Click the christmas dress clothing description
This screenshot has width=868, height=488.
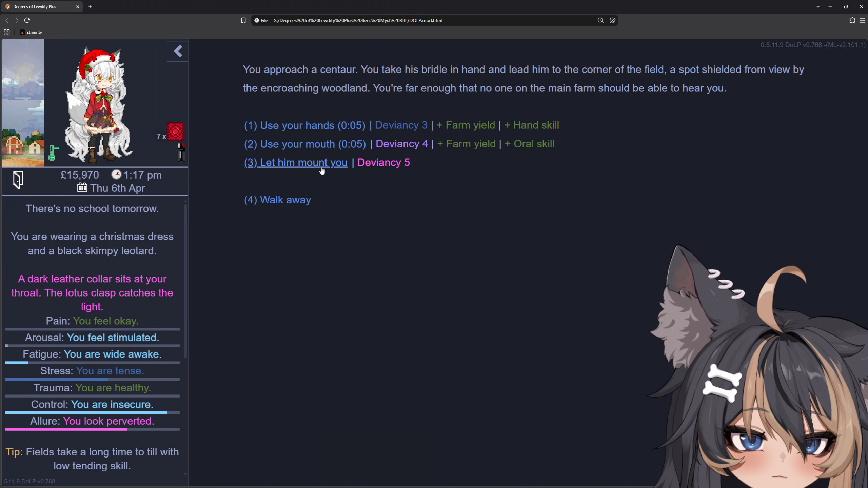[92, 243]
